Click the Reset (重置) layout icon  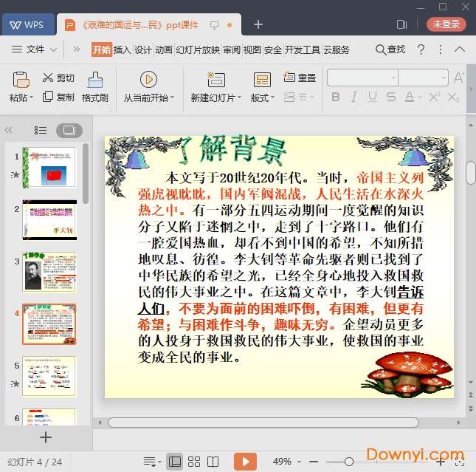(289, 78)
